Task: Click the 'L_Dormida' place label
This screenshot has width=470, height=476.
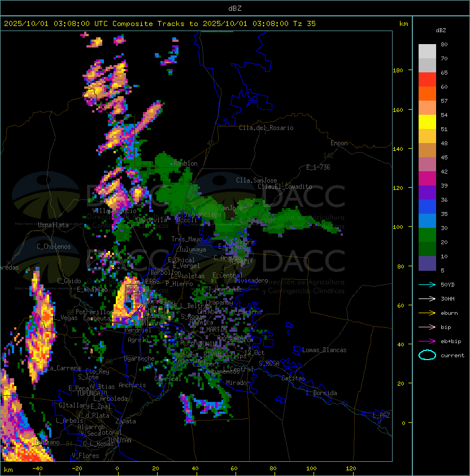Action: coord(321,393)
